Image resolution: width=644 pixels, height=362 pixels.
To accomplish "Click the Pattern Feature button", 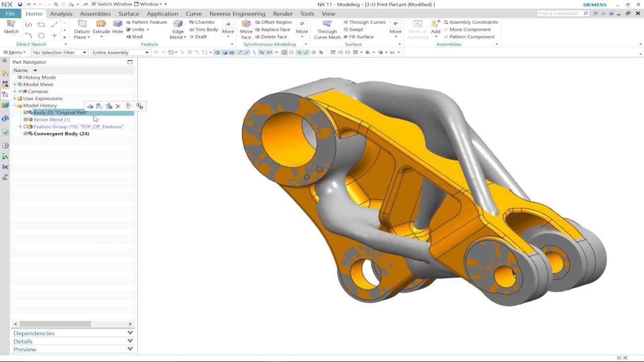I will click(146, 22).
